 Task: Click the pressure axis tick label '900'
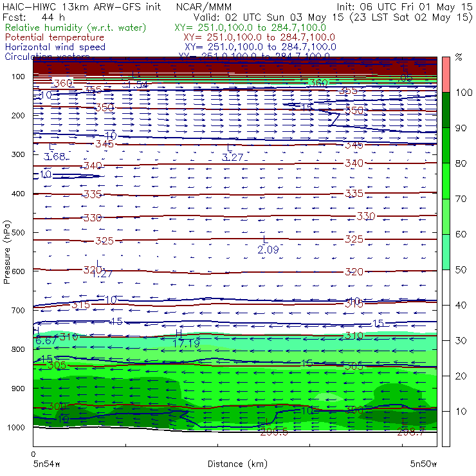[x=18, y=389]
